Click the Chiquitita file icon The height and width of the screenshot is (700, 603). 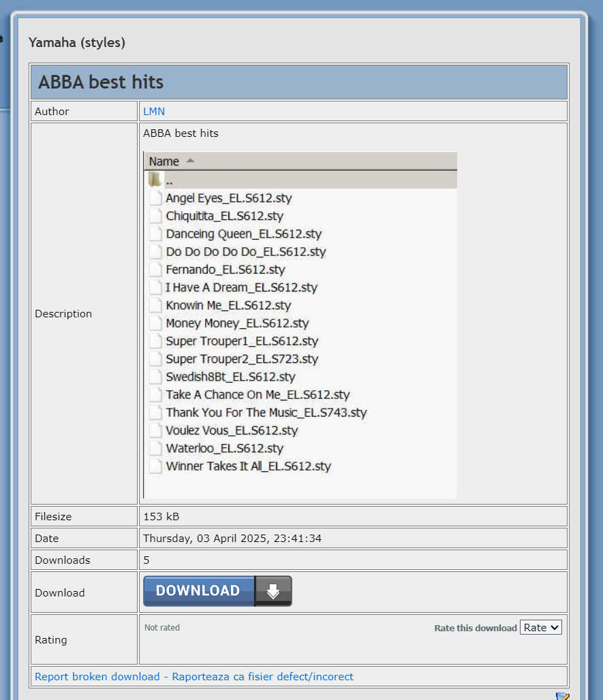[x=155, y=216]
